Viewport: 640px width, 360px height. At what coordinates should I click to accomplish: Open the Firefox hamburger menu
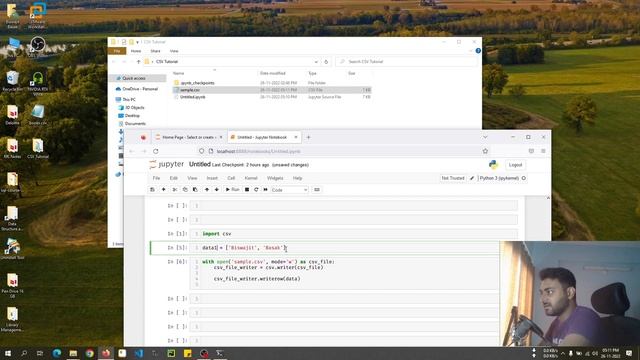[543, 151]
